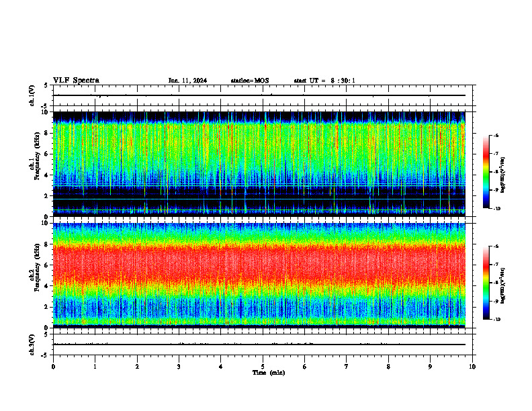Click the "-6" label on ch.1 color bar
This screenshot has width=532, height=411.
pyautogui.click(x=496, y=136)
